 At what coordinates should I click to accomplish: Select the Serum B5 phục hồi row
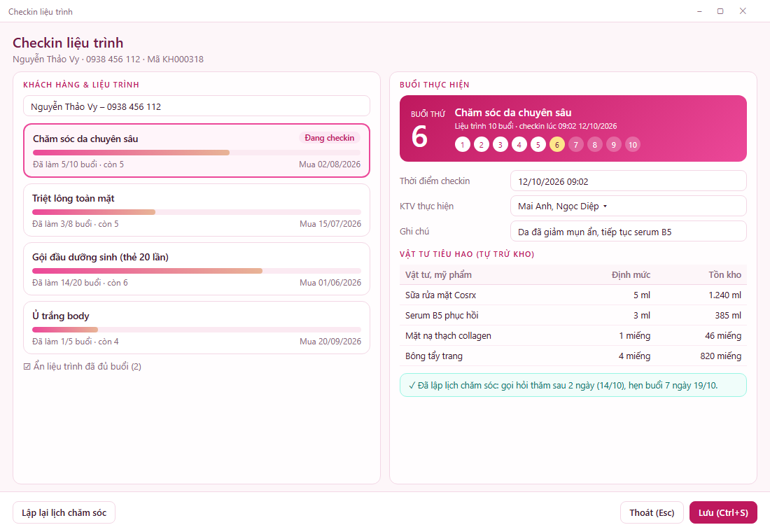click(573, 316)
